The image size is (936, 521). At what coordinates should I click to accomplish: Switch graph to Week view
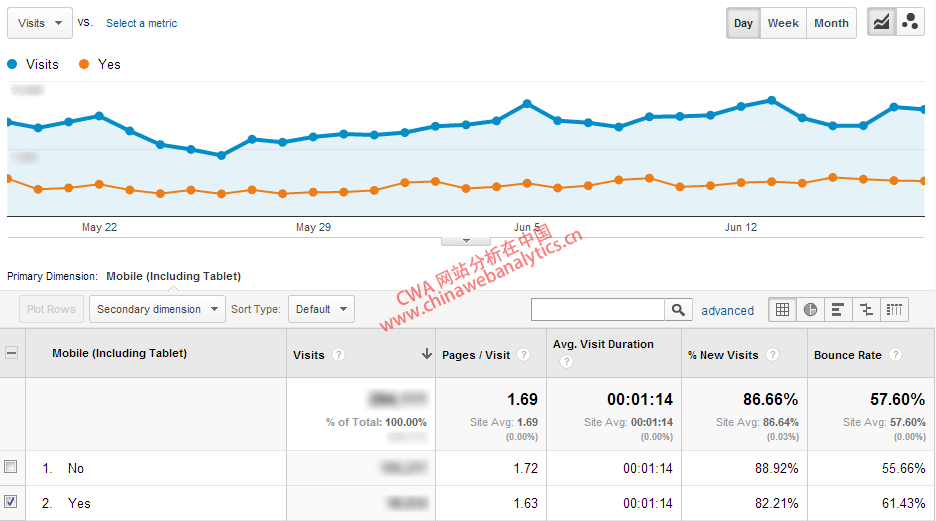point(783,23)
